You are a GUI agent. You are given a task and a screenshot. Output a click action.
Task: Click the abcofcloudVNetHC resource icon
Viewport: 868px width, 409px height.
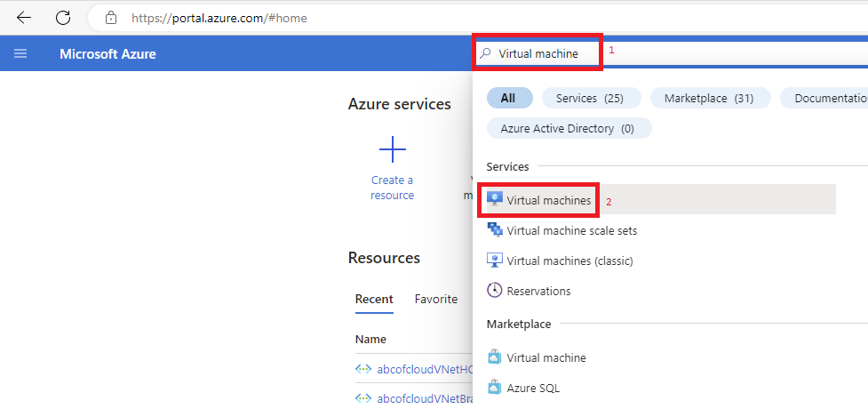click(x=363, y=369)
